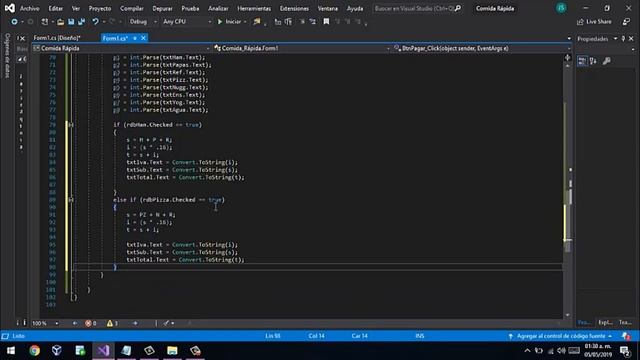Click the user account avatar

pos(562,8)
